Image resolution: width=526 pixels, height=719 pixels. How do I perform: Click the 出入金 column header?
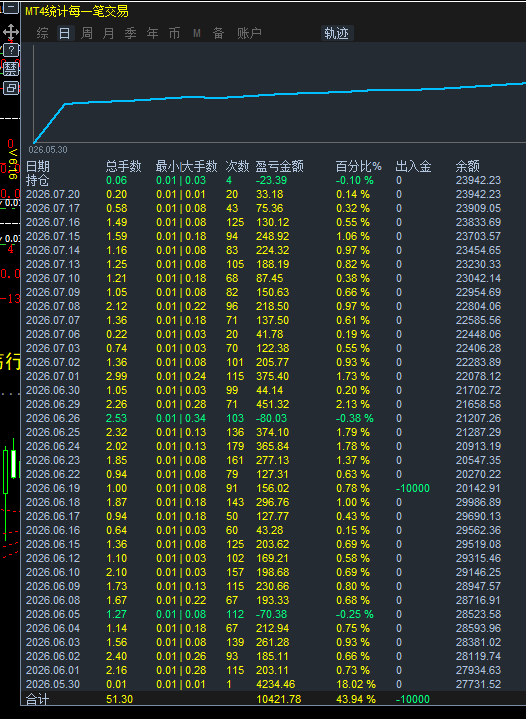413,166
